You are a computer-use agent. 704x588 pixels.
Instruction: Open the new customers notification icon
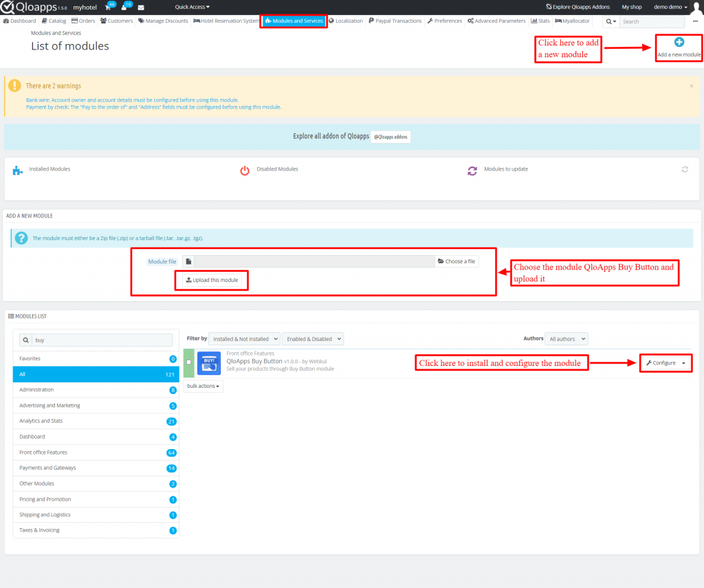(124, 7)
